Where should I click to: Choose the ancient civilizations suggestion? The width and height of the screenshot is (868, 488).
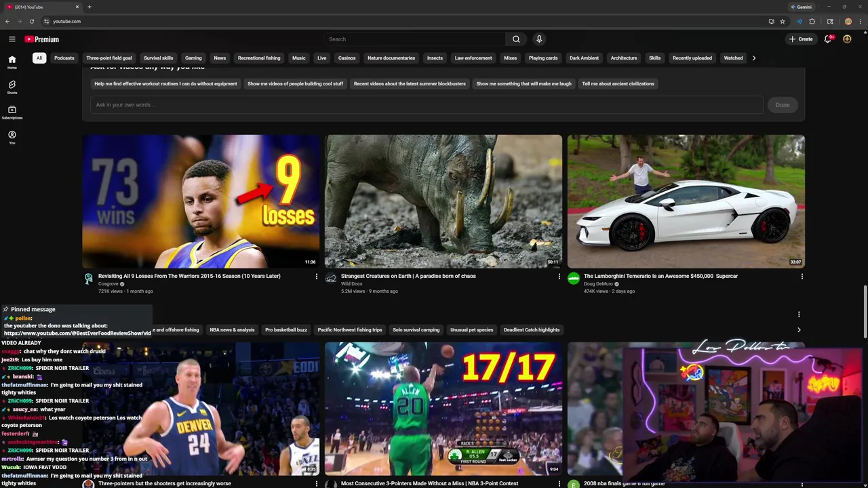618,84
